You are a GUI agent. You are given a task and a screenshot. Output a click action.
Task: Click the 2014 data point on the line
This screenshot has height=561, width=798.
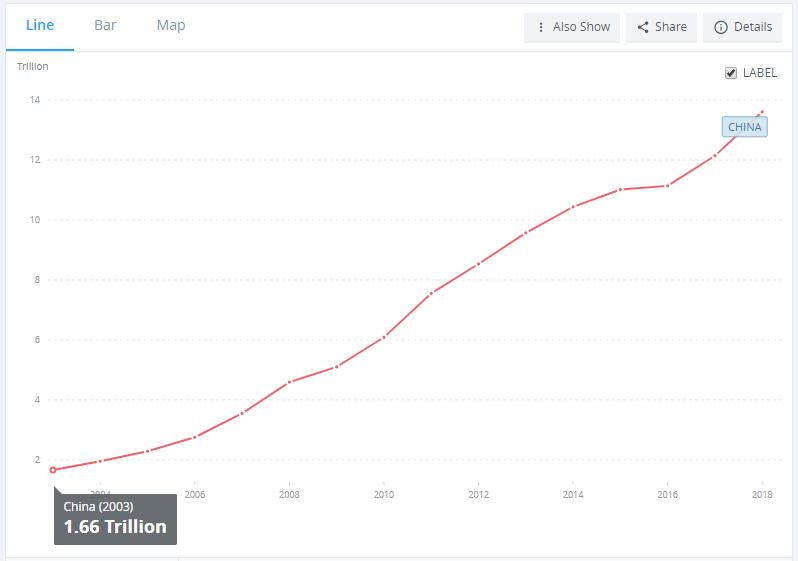click(x=573, y=207)
